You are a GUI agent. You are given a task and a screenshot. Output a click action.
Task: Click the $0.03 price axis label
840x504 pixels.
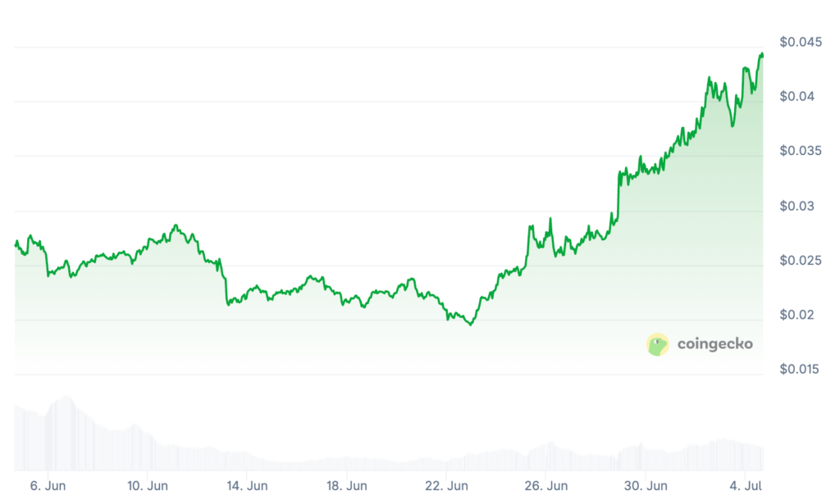point(798,206)
